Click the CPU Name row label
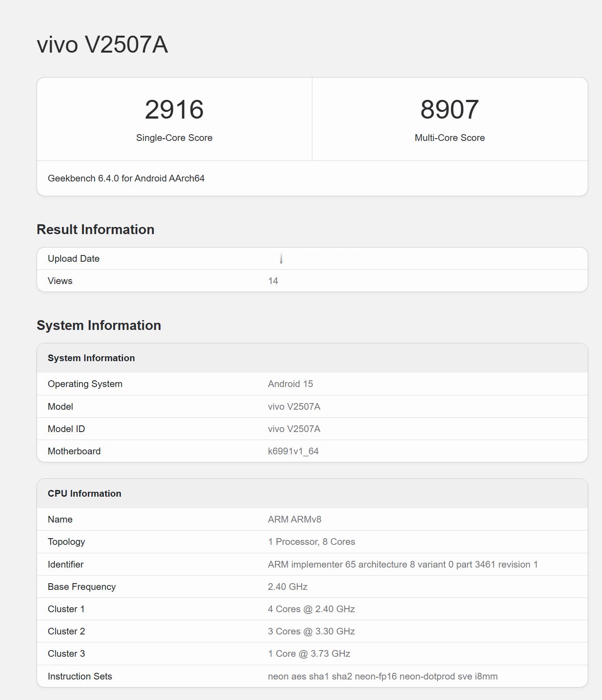 [60, 519]
